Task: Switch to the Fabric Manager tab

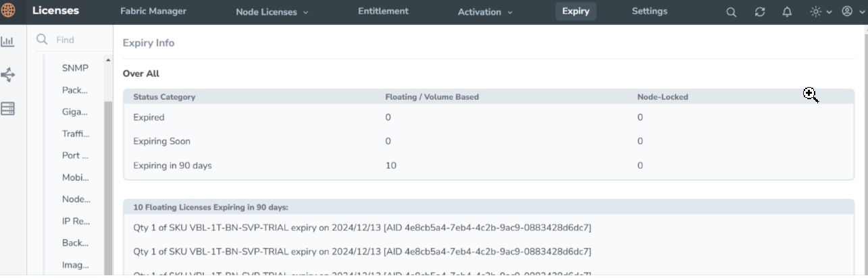Action: point(153,11)
